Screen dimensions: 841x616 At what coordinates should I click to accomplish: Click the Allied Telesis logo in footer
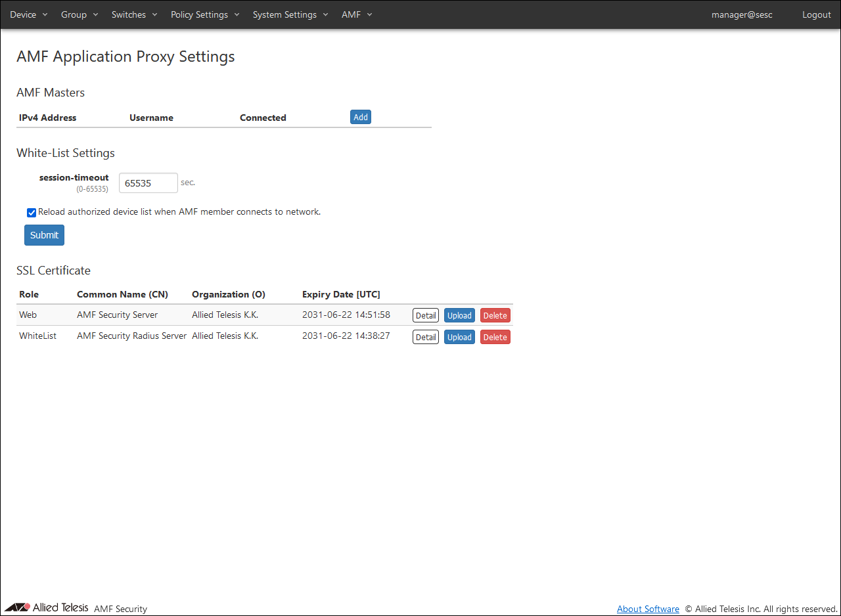tap(46, 607)
